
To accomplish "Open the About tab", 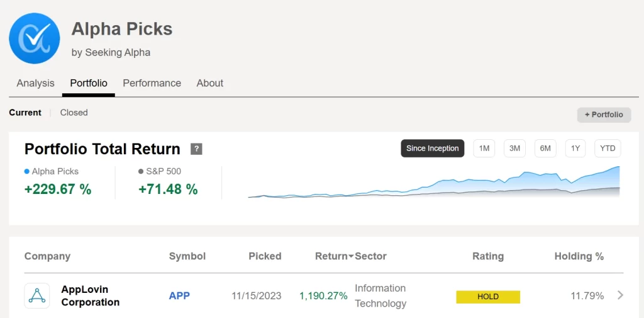I will (209, 83).
